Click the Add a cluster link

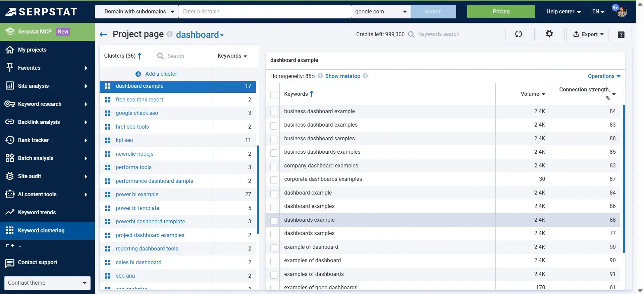[x=161, y=74]
